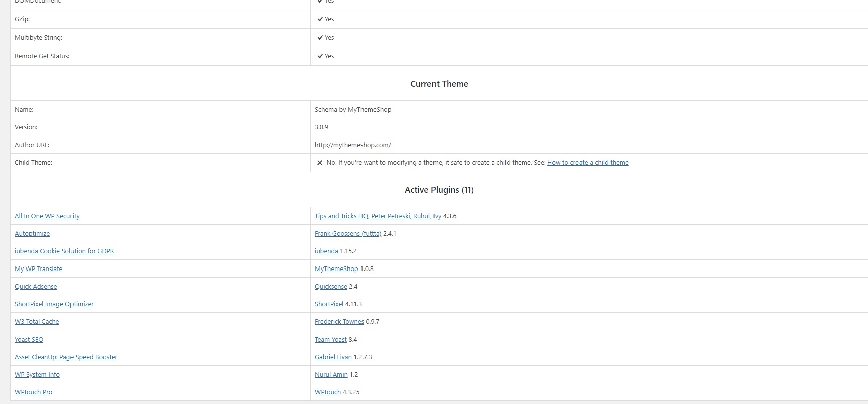
Task: Select the My WP Translate version 1.0.8
Action: coord(367,269)
